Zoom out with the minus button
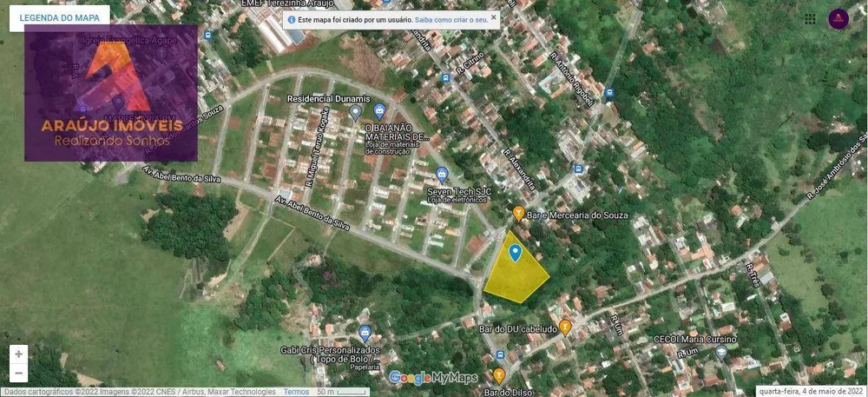The height and width of the screenshot is (397, 868). click(x=19, y=374)
